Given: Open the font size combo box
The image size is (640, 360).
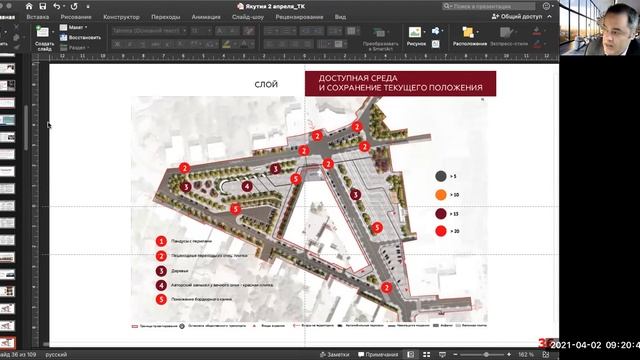Looking at the screenshot, I should [x=200, y=31].
